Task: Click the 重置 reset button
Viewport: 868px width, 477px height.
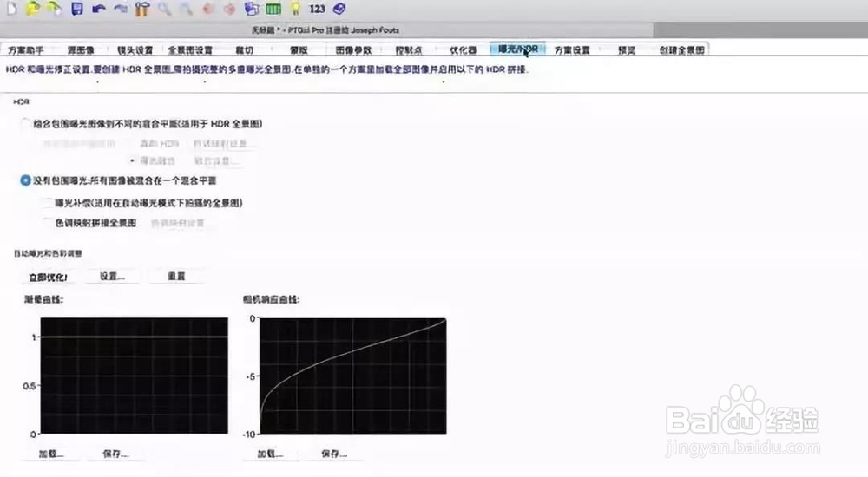Action: click(176, 276)
